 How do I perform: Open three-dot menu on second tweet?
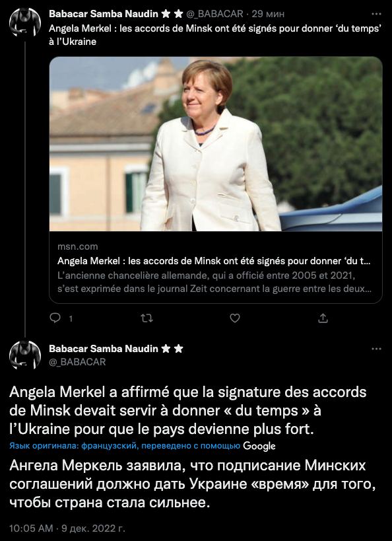[376, 349]
